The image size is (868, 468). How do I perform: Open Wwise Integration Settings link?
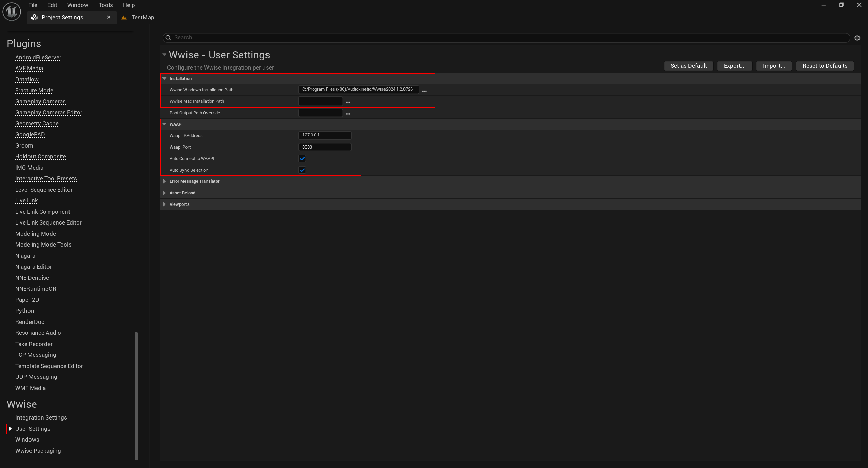[41, 417]
